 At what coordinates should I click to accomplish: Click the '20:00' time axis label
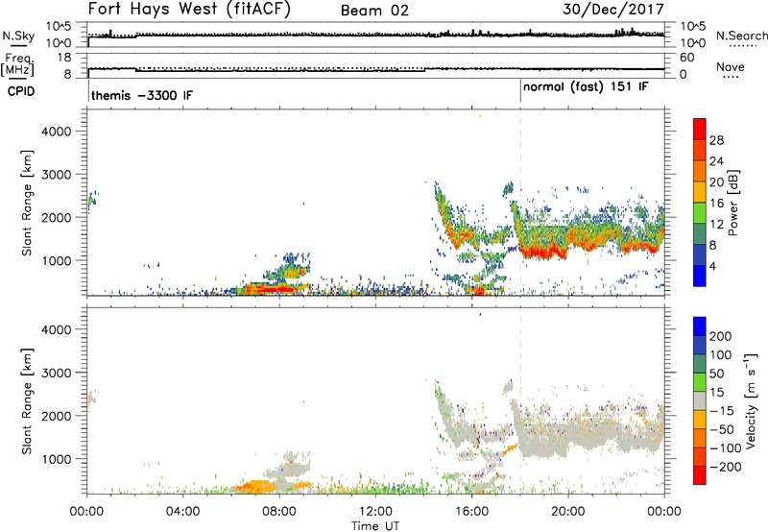(x=567, y=512)
